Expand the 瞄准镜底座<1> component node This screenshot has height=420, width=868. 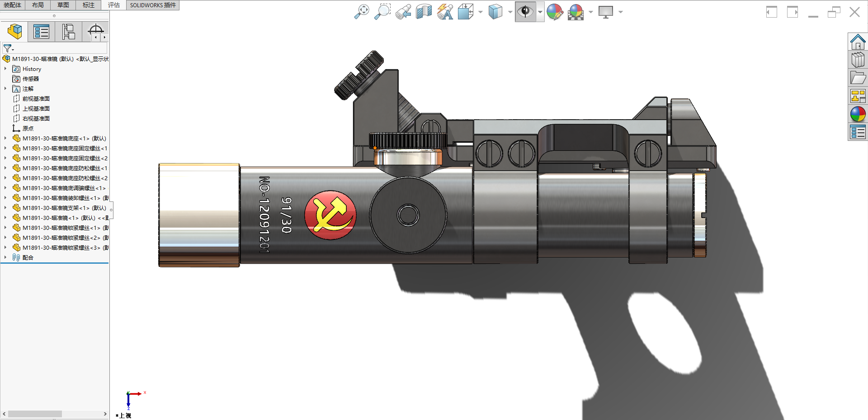click(x=5, y=139)
